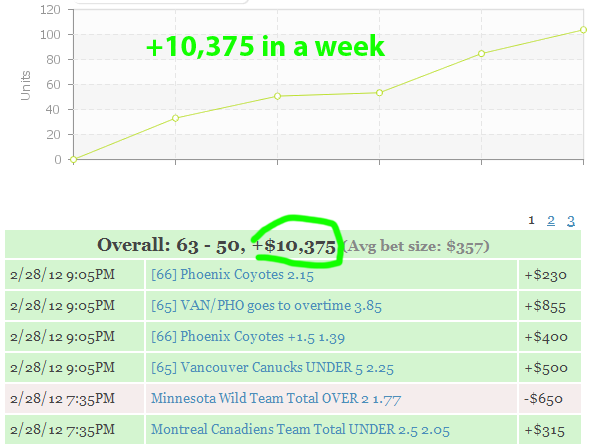Image resolution: width=589 pixels, height=446 pixels.
Task: Click the +$855 result amount
Action: coord(545,306)
